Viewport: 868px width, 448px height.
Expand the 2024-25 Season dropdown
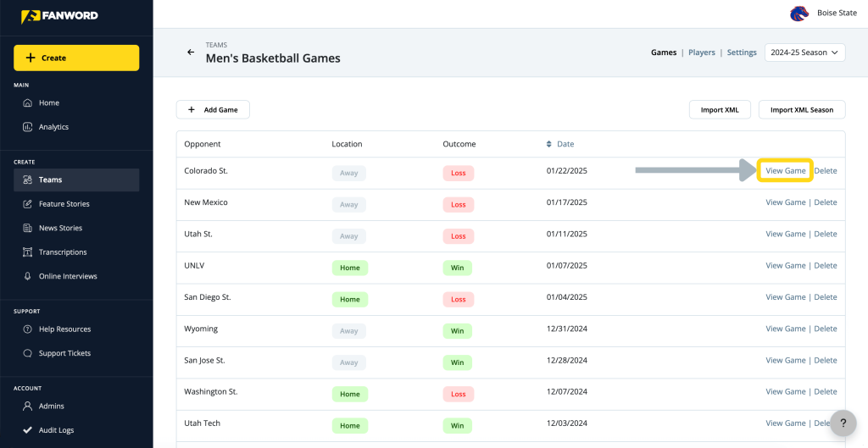(x=805, y=53)
